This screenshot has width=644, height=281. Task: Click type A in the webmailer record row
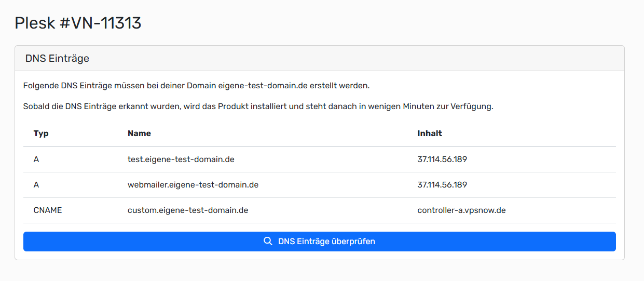point(36,185)
